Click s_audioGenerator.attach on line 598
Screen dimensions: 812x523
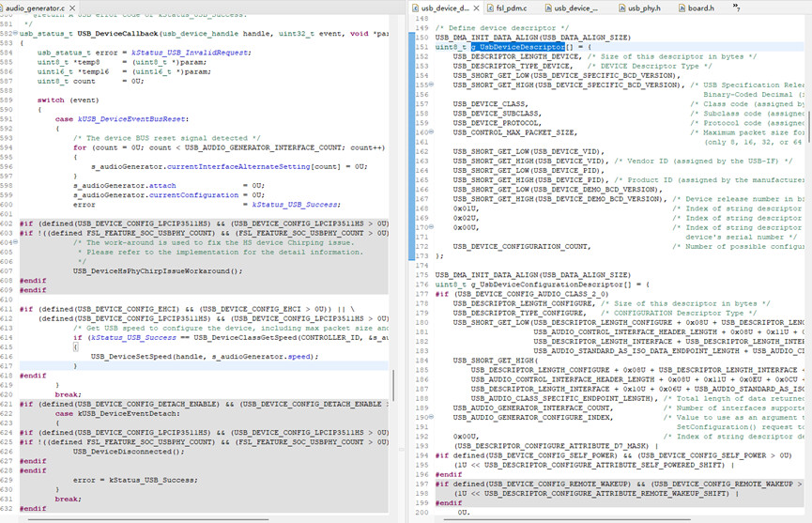124,185
